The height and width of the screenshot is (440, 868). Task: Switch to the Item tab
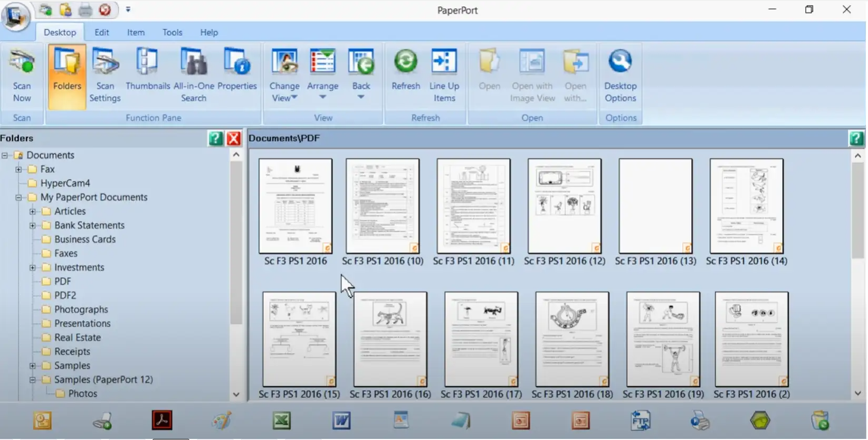pos(136,32)
